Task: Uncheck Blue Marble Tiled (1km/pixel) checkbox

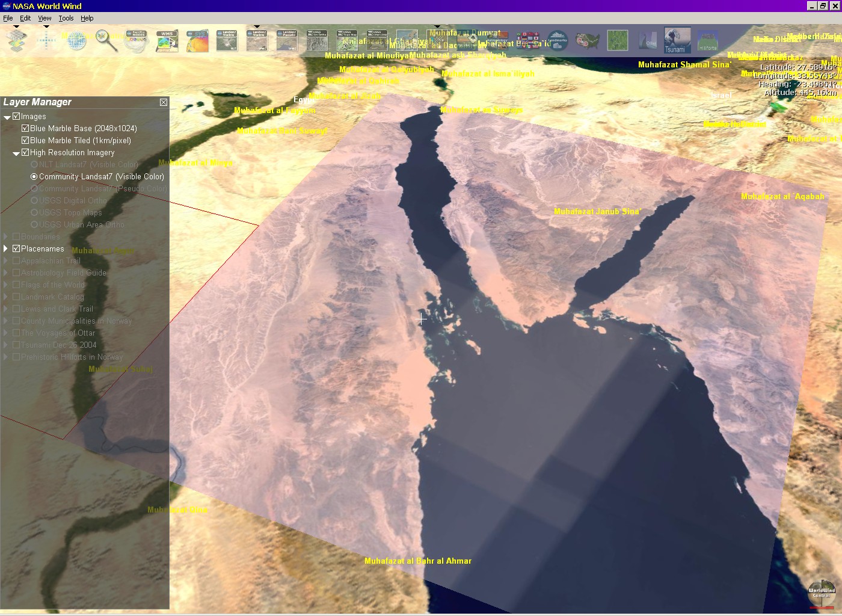Action: click(x=25, y=140)
